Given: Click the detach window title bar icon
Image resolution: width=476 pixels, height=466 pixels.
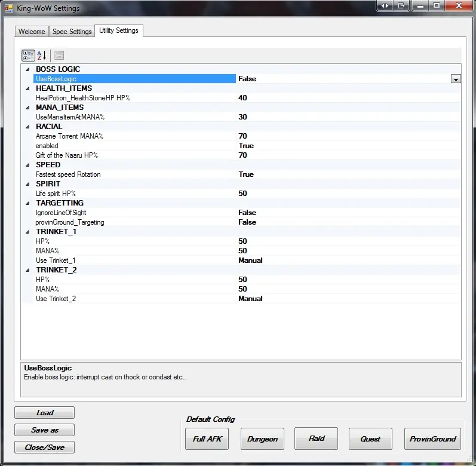Looking at the screenshot, I should [x=401, y=6].
